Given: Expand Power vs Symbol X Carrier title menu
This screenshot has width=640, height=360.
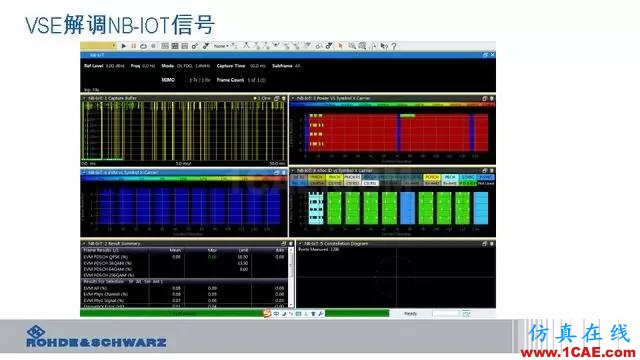Looking at the screenshot, I should [x=293, y=98].
